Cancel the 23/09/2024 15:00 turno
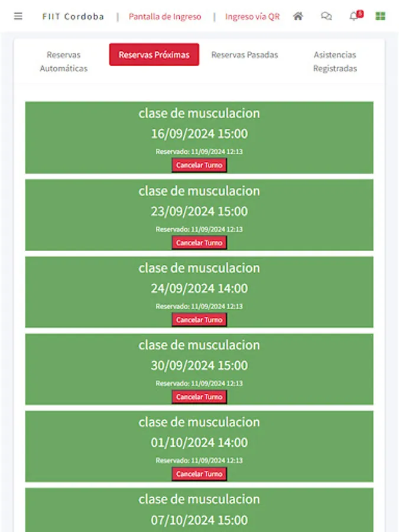399x532 pixels. coord(200,242)
